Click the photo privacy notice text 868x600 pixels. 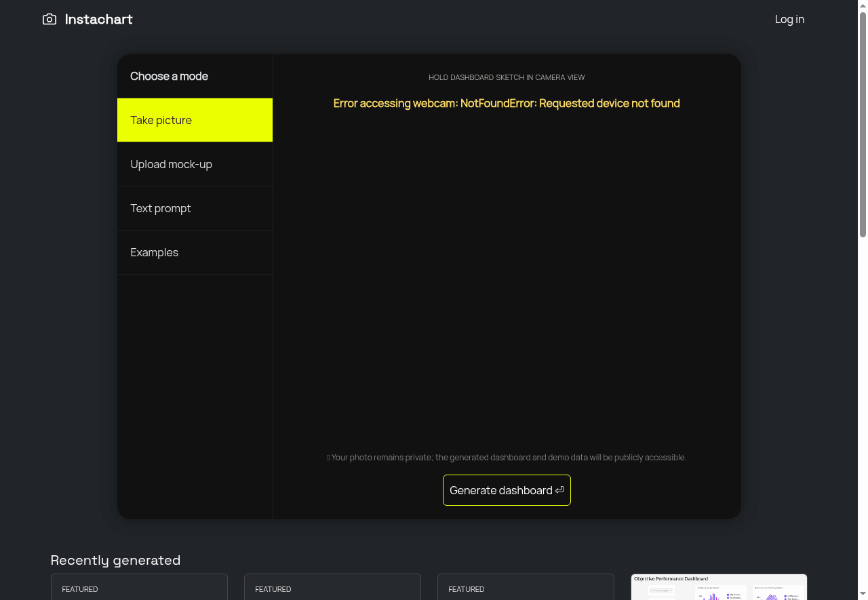click(508, 458)
